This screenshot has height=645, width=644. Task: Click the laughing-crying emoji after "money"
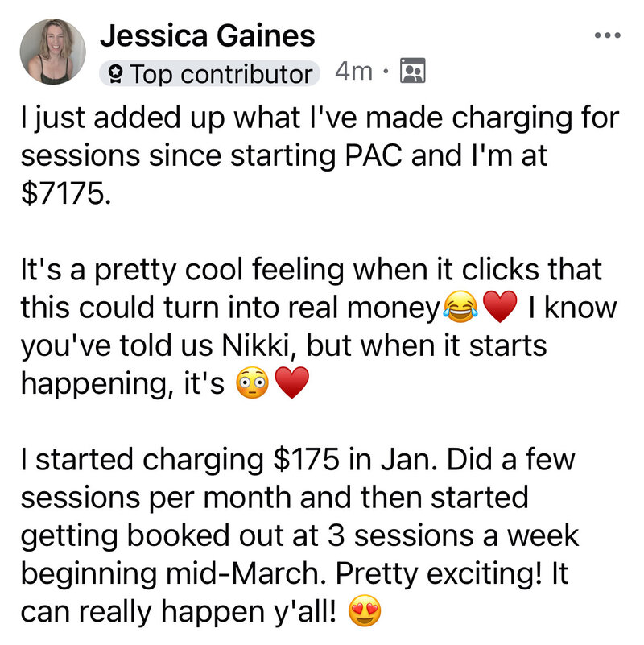pos(460,307)
